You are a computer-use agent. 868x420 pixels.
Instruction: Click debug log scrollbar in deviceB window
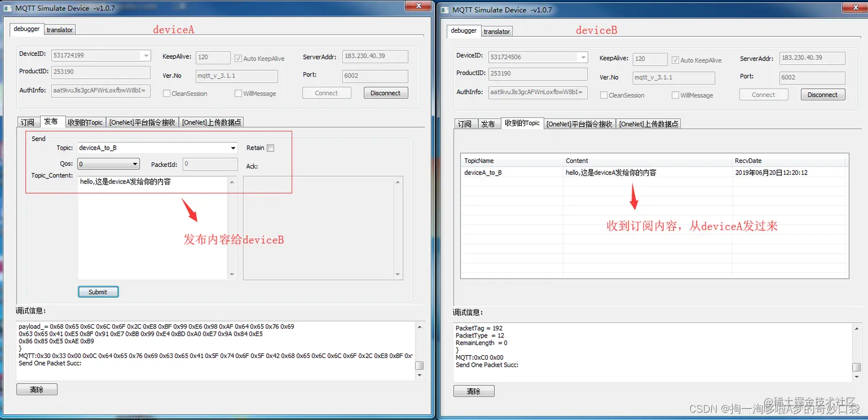pyautogui.click(x=857, y=352)
